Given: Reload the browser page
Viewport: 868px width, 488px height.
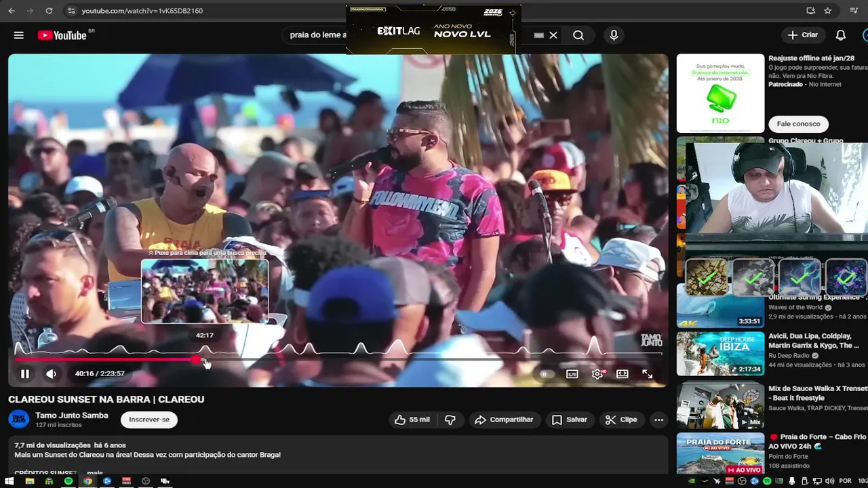Looking at the screenshot, I should (x=49, y=11).
